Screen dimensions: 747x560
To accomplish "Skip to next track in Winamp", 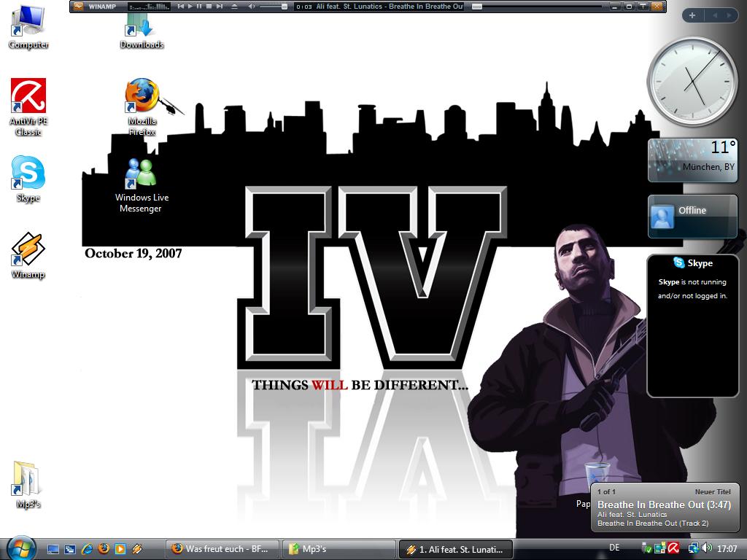I will pos(219,7).
